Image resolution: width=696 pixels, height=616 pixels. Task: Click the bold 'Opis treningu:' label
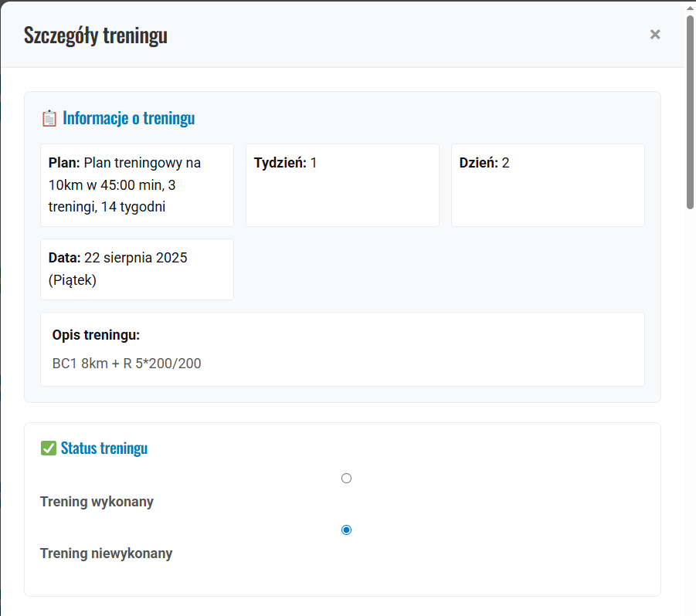96,335
